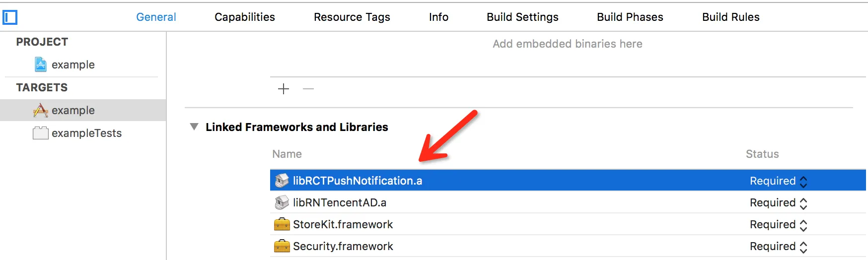Click the StoreKit.framework toolbox icon
This screenshot has width=868, height=260.
[282, 224]
